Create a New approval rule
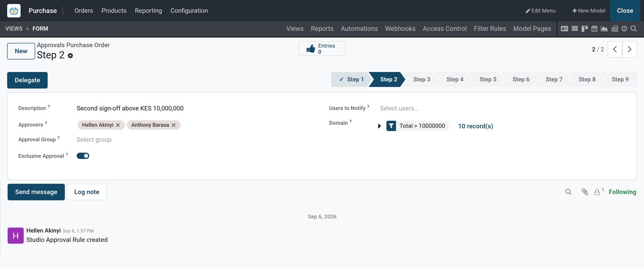The height and width of the screenshot is (268, 644). point(21,51)
